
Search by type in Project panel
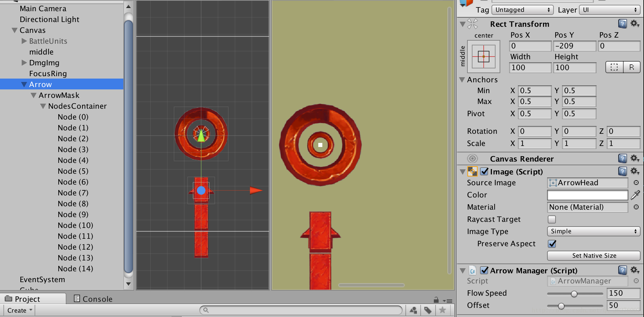(413, 310)
